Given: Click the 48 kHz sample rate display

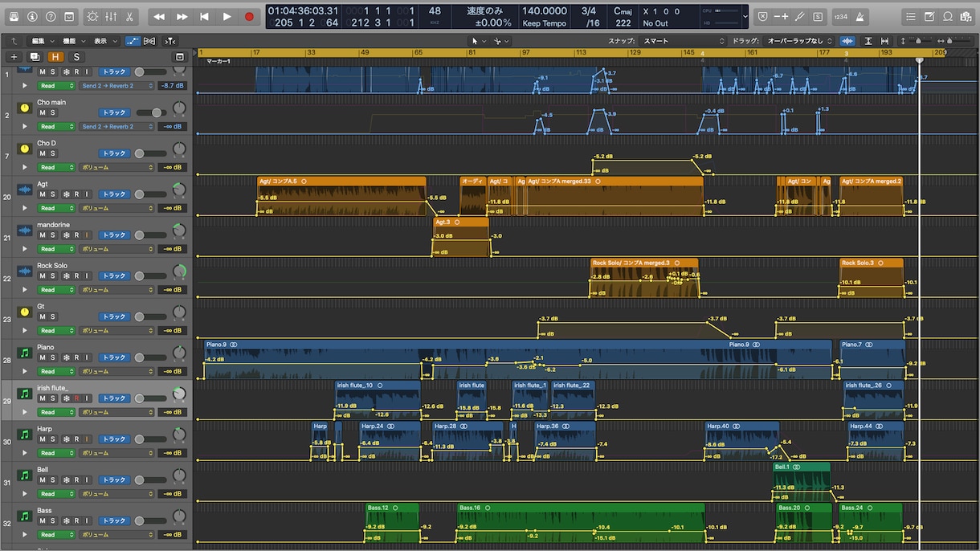Looking at the screenshot, I should 435,16.
